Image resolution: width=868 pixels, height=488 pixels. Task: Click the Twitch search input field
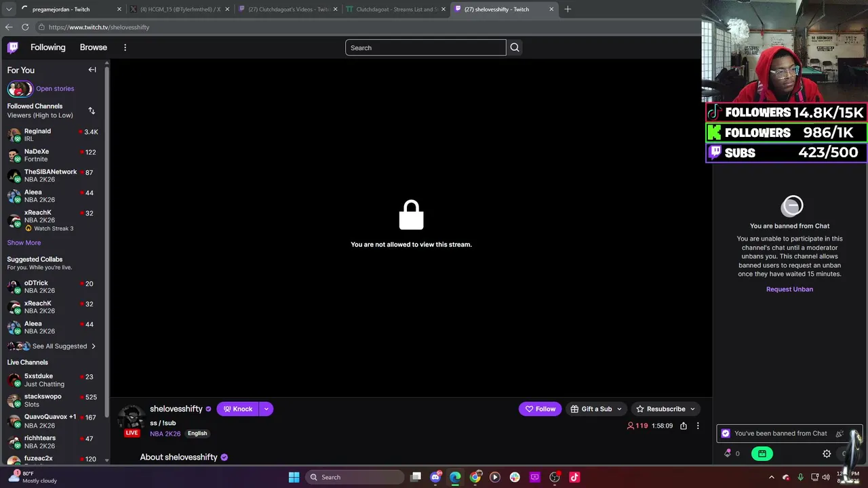(x=426, y=47)
